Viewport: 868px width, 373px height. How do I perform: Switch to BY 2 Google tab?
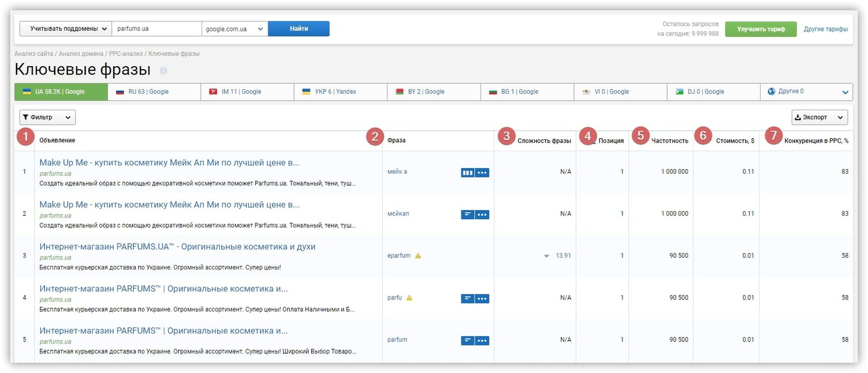[434, 92]
